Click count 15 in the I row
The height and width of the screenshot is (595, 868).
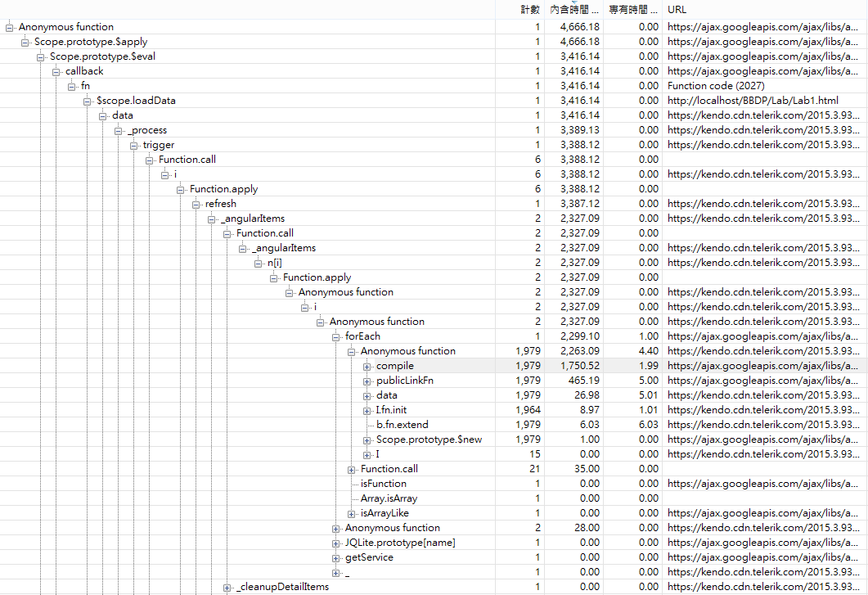coord(534,454)
